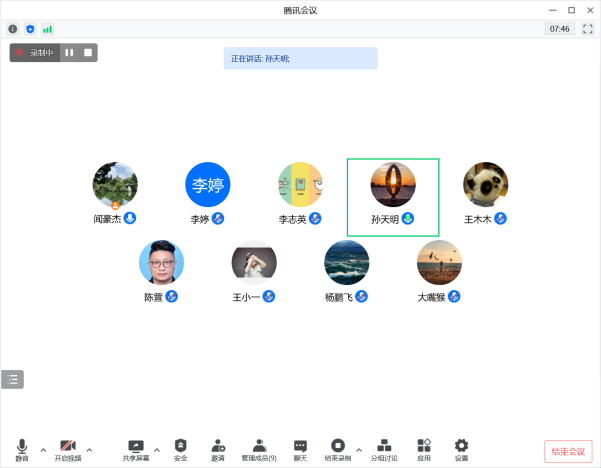The width and height of the screenshot is (601, 468).
Task: Open the meeting info icon
Action: [x=13, y=29]
